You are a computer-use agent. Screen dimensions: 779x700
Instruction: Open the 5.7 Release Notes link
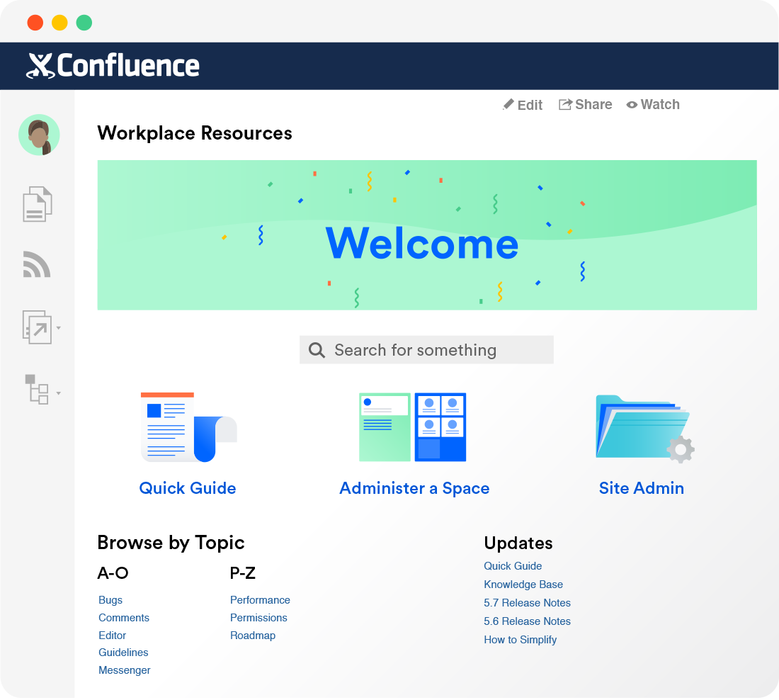tap(527, 602)
